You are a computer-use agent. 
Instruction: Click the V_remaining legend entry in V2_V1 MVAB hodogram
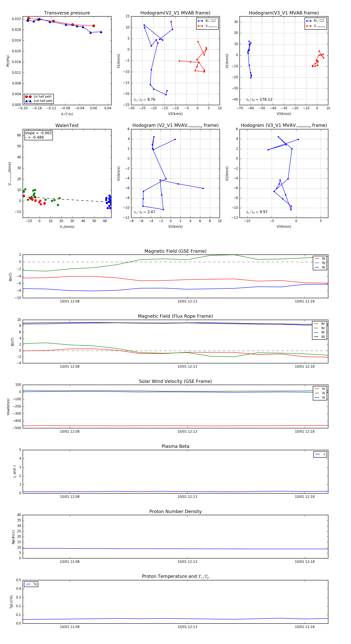[207, 26]
